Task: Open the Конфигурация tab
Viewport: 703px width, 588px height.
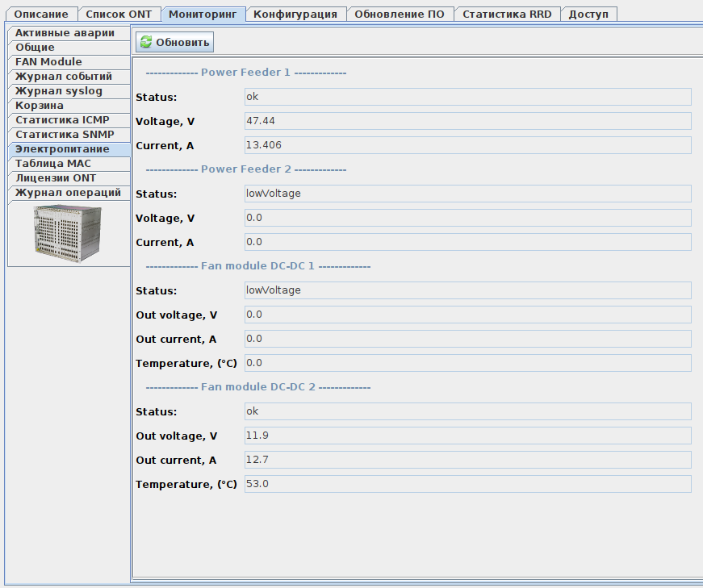Action: 295,15
